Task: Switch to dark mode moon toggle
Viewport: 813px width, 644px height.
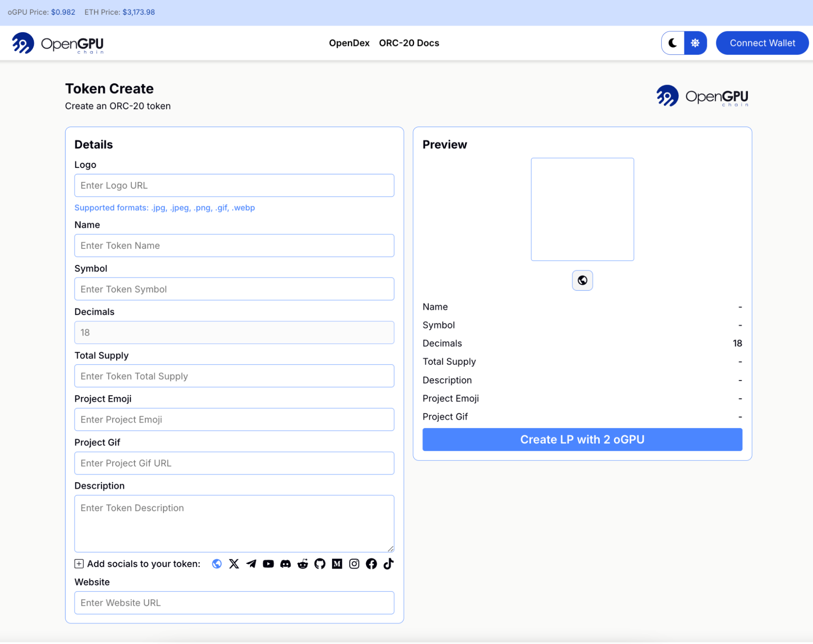Action: tap(673, 43)
